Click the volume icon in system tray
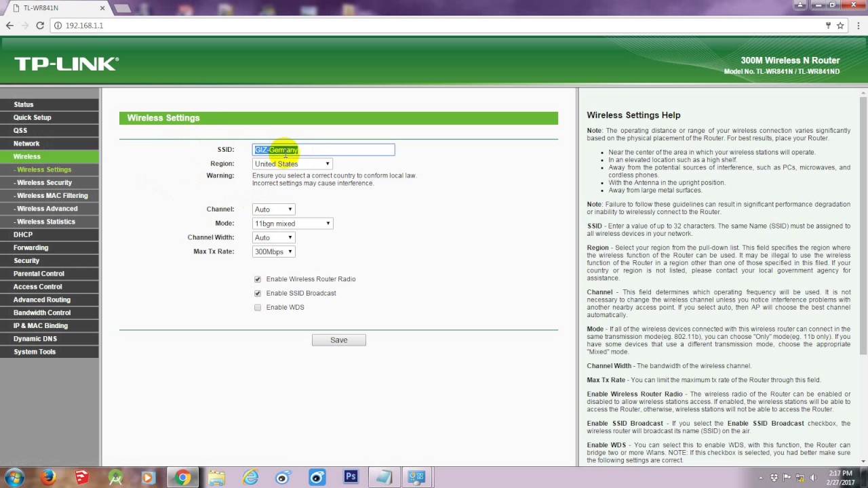 click(814, 477)
